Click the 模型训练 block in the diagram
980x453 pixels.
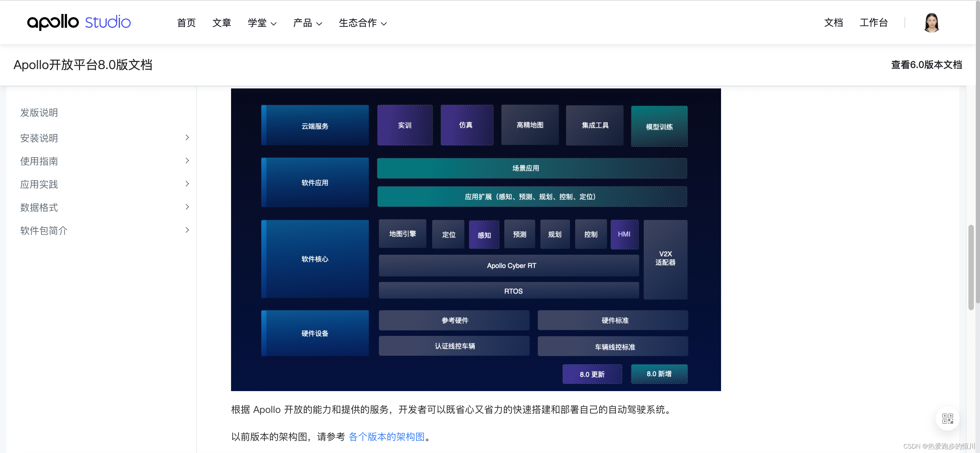[659, 126]
